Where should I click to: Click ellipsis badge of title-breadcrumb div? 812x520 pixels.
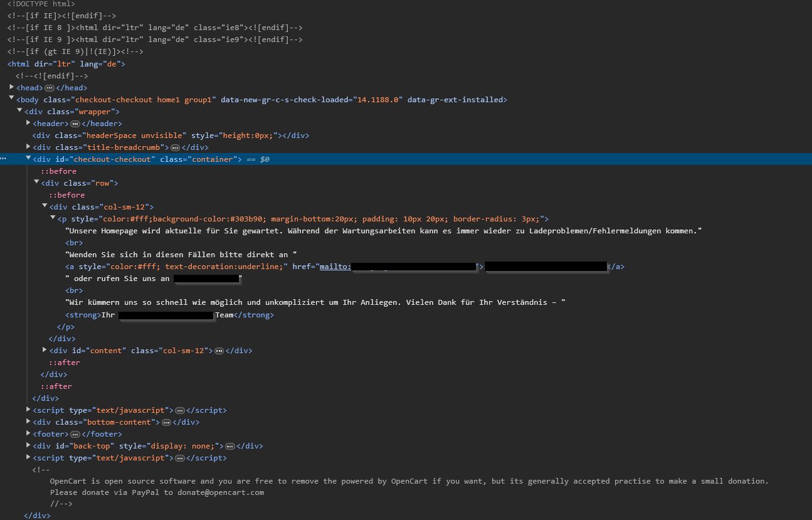point(175,147)
